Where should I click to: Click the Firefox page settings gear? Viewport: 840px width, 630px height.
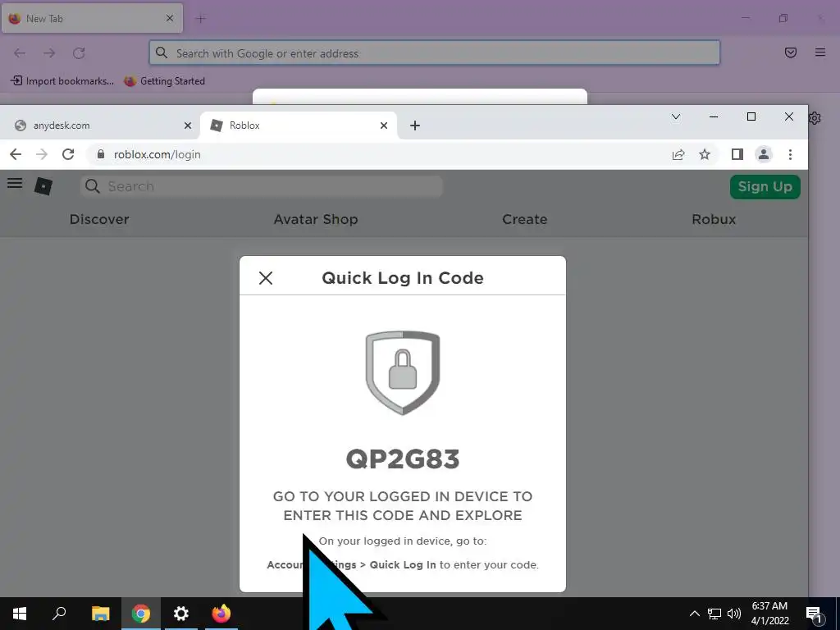[815, 118]
